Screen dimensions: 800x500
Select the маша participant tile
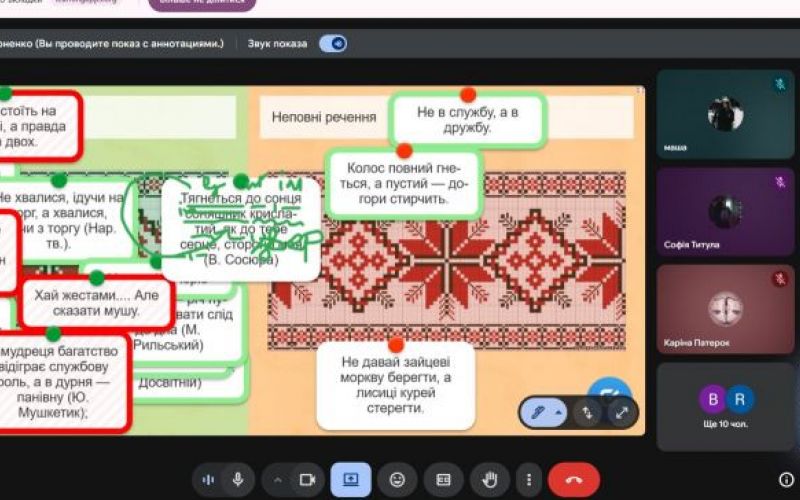[725, 114]
